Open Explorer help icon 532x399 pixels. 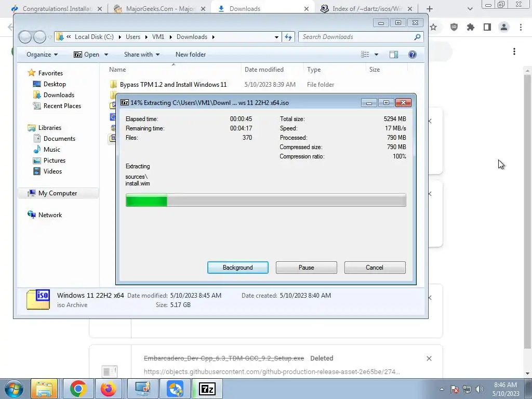(412, 55)
